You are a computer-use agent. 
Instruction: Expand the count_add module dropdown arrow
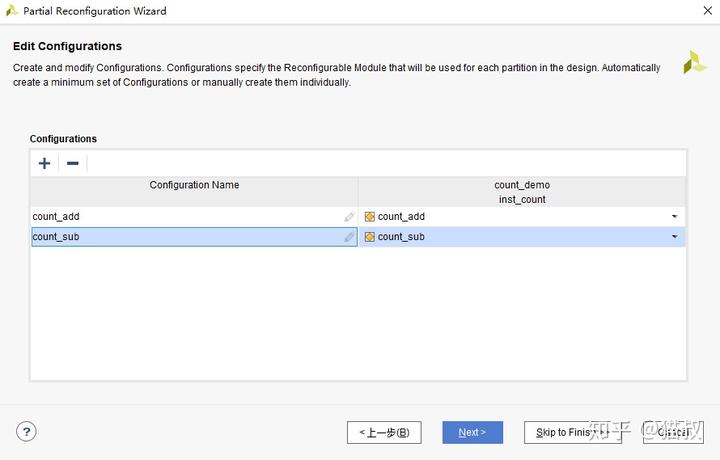tap(674, 217)
